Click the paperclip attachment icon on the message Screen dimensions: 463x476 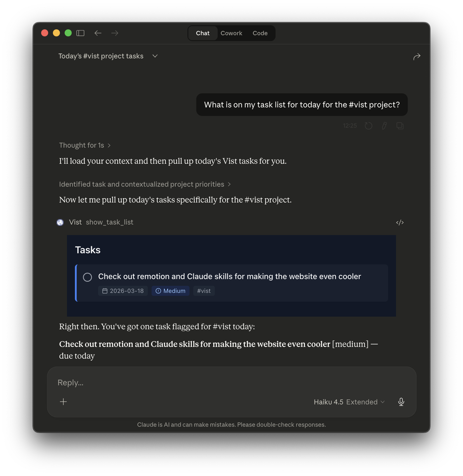click(x=384, y=126)
